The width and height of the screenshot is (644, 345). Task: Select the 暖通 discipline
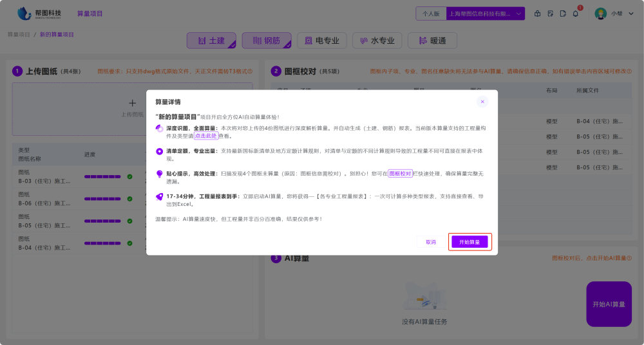coord(432,41)
